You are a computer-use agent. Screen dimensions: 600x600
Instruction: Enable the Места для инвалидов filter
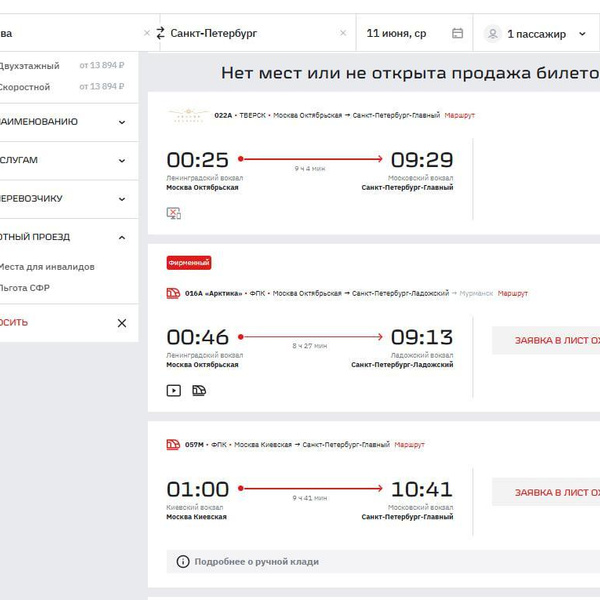[x=47, y=267]
